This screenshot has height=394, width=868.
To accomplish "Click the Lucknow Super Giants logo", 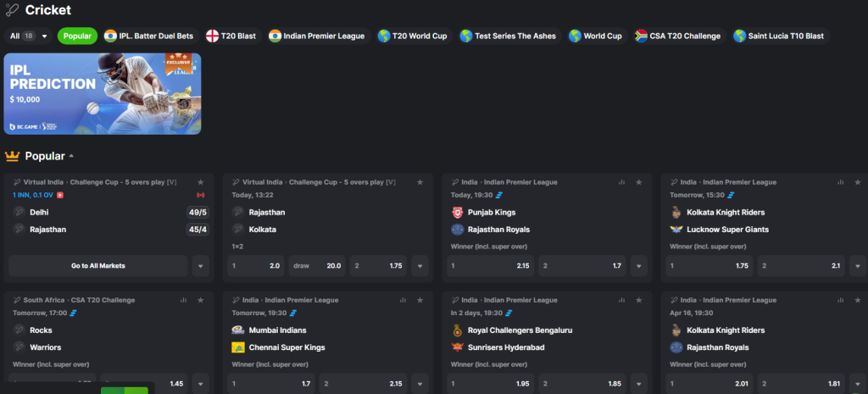I will 676,229.
